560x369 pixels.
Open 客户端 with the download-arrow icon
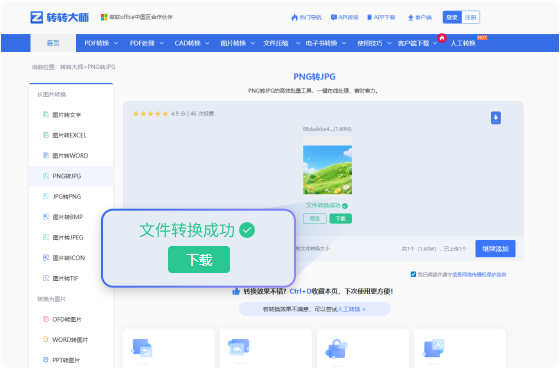pos(420,17)
